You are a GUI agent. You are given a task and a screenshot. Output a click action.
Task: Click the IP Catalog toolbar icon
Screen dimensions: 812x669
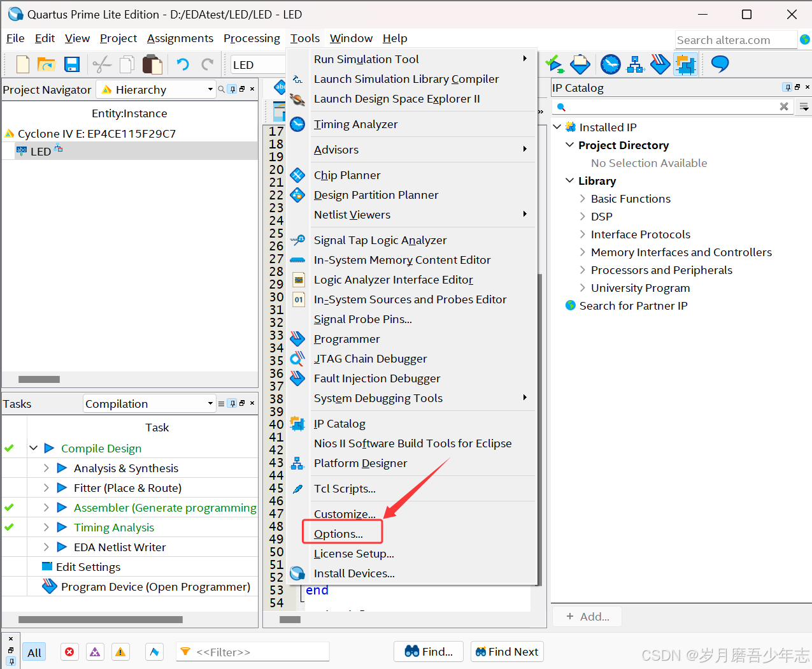point(685,64)
